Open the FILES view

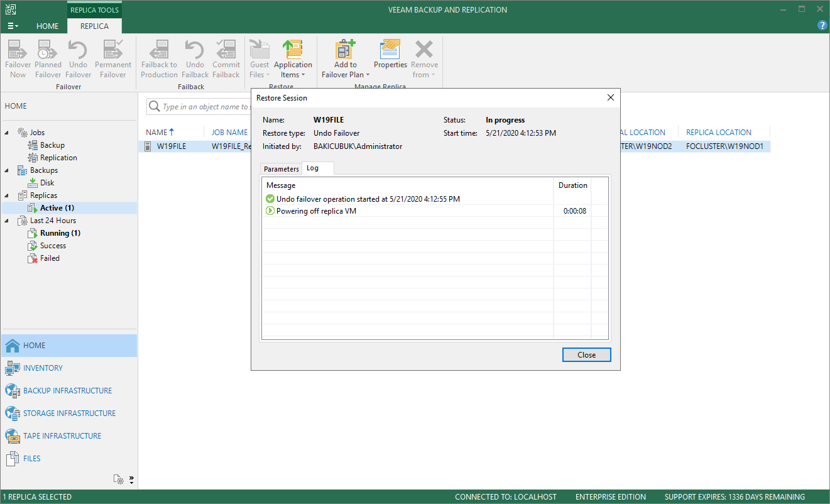tap(69, 459)
